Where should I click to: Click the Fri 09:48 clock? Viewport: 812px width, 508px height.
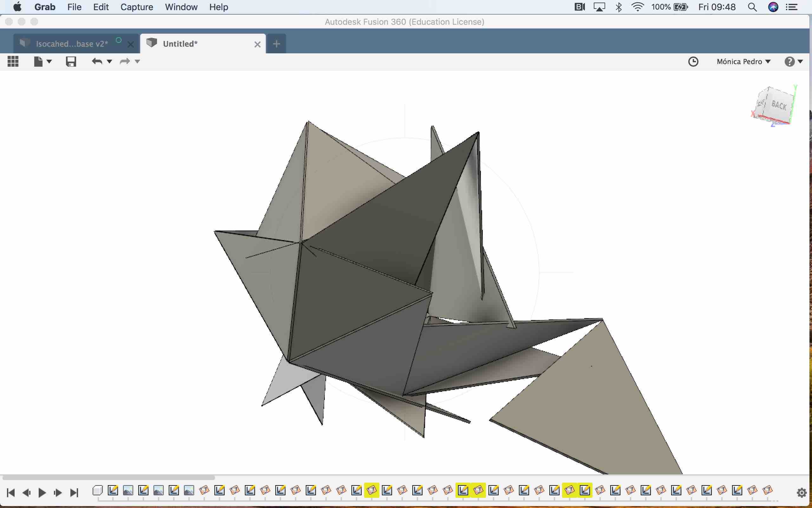[717, 7]
